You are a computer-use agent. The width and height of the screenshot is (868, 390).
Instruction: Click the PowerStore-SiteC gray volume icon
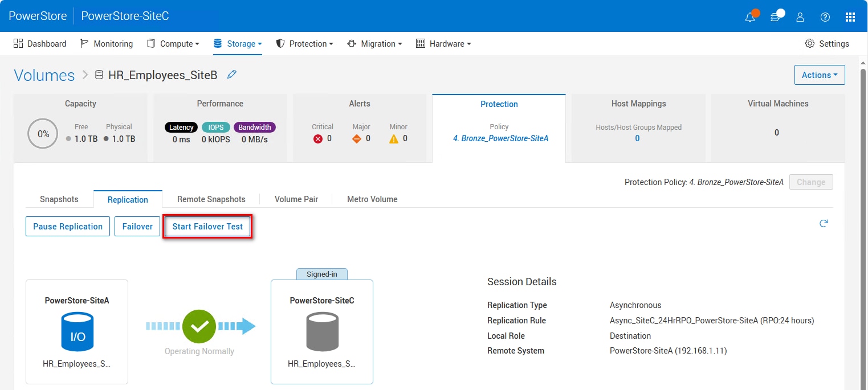(323, 331)
